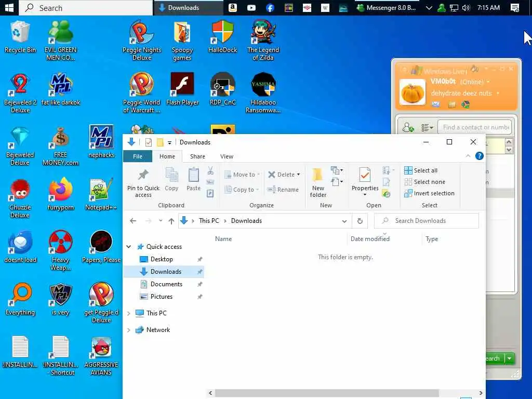Open the Recycle Bin desktop icon
The height and width of the screenshot is (399, 532).
pos(20,37)
